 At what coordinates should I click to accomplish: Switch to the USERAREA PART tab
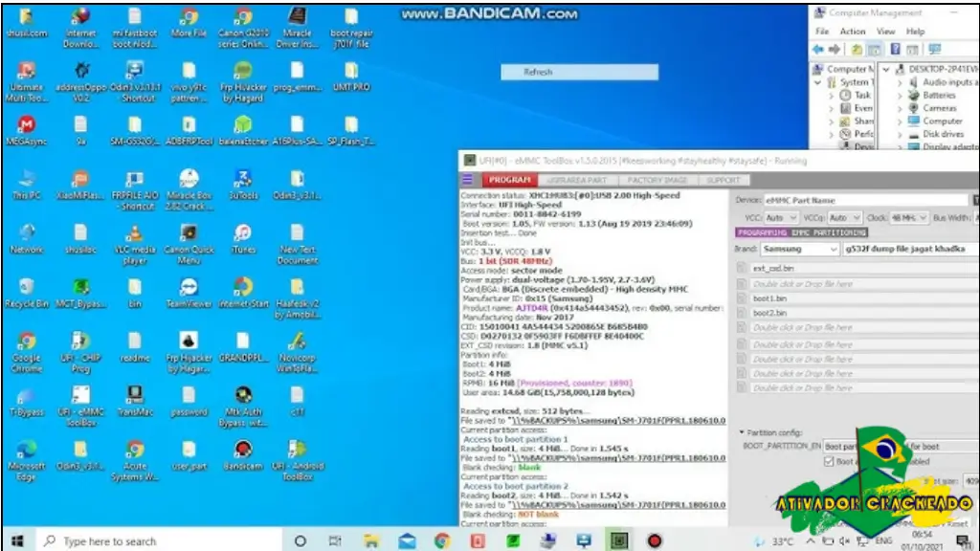point(577,180)
